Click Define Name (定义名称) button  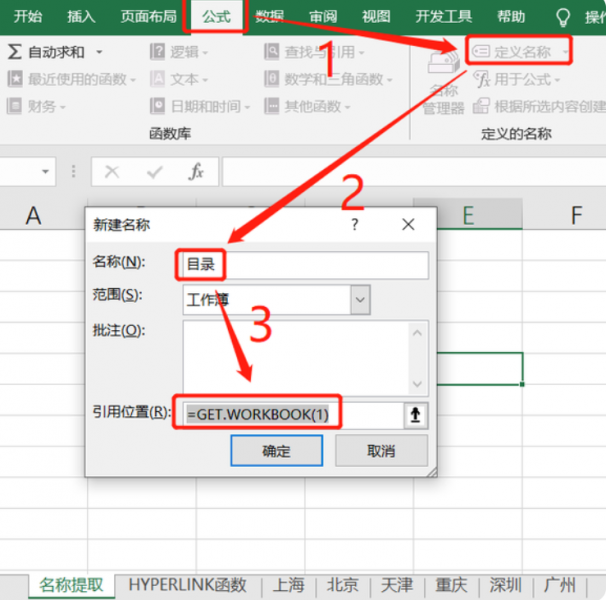point(513,51)
